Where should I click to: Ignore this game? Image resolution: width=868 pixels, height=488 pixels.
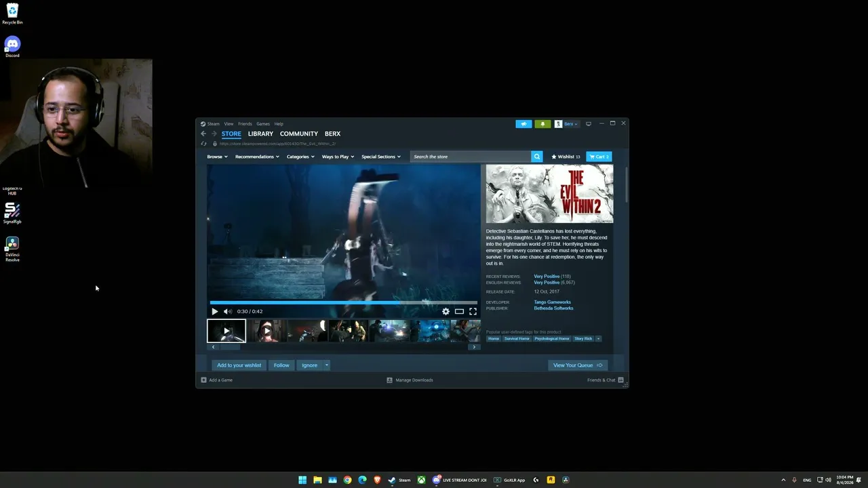(309, 365)
